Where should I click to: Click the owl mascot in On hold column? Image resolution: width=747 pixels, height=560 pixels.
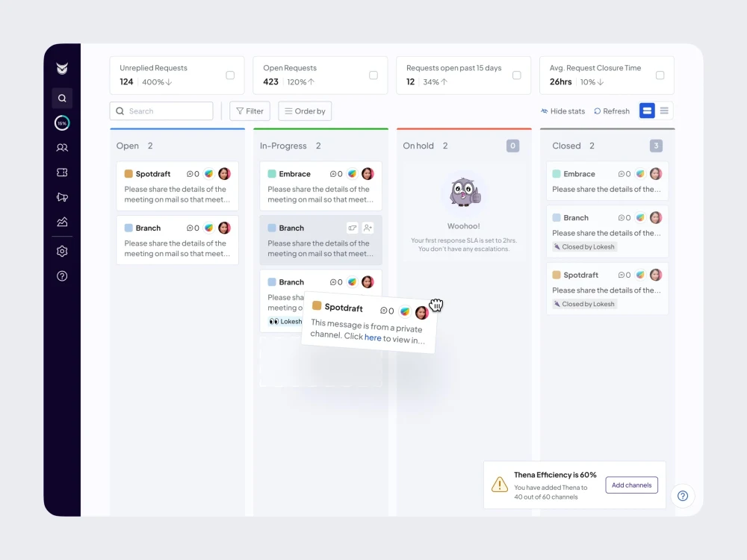(465, 192)
